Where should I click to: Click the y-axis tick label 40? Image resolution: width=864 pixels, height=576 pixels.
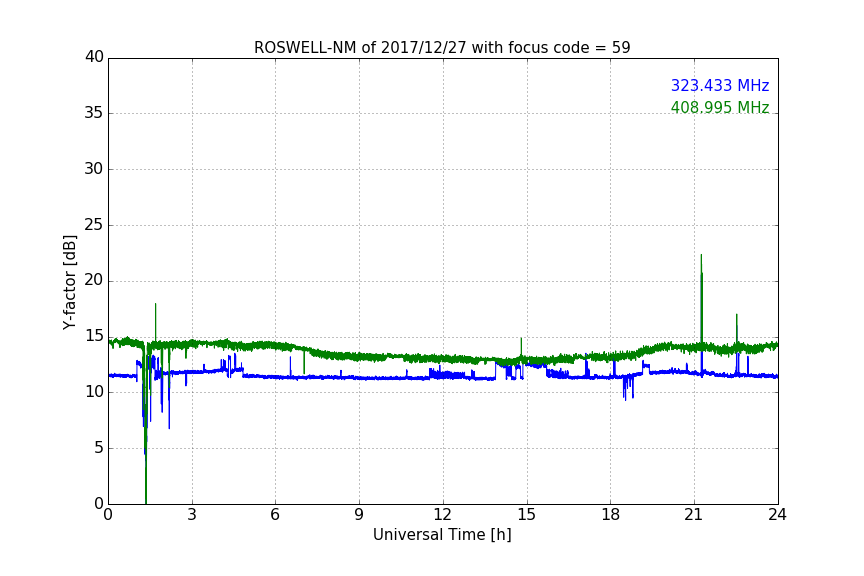(94, 57)
